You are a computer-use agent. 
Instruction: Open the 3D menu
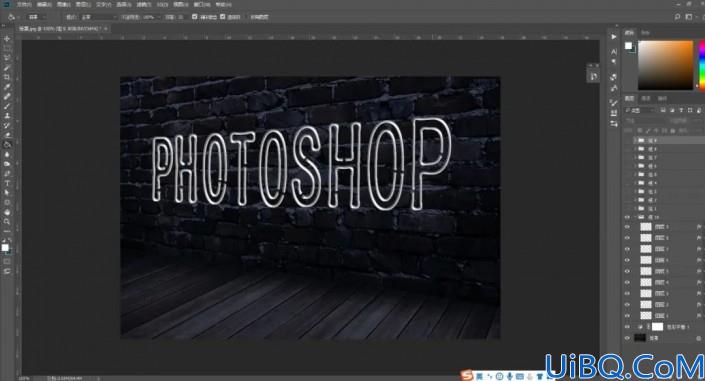(162, 4)
